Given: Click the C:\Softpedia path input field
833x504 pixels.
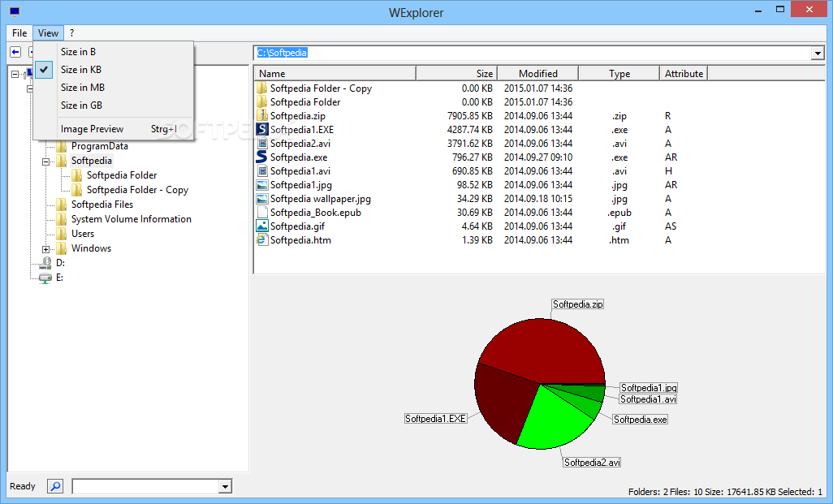Looking at the screenshot, I should coord(533,53).
